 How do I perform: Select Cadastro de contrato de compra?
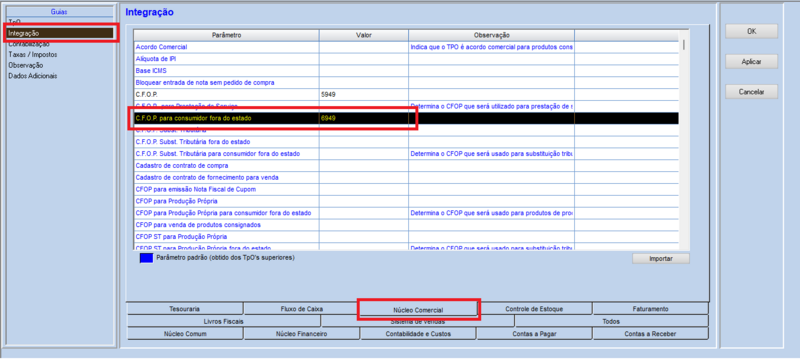[406, 165]
